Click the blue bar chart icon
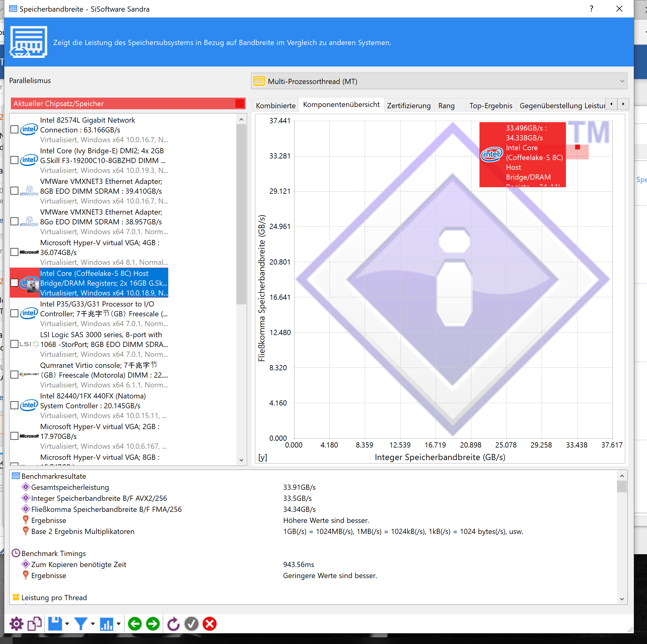The image size is (647, 644). 106,624
